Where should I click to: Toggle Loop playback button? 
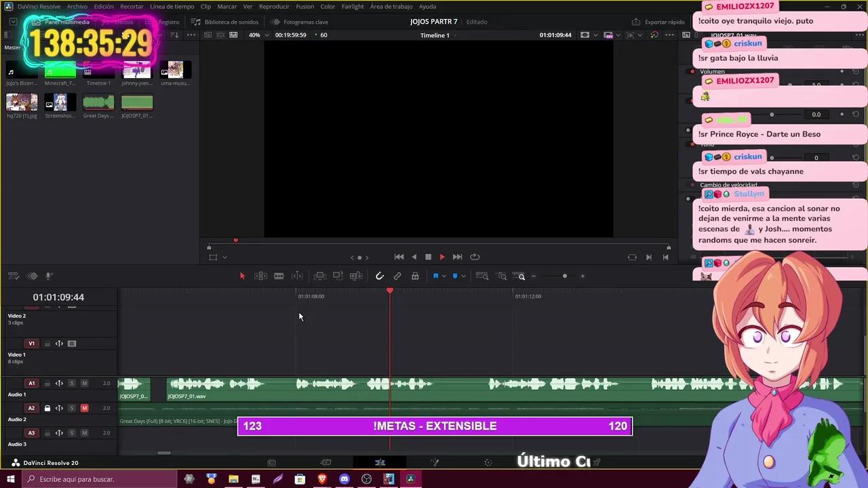coord(475,257)
